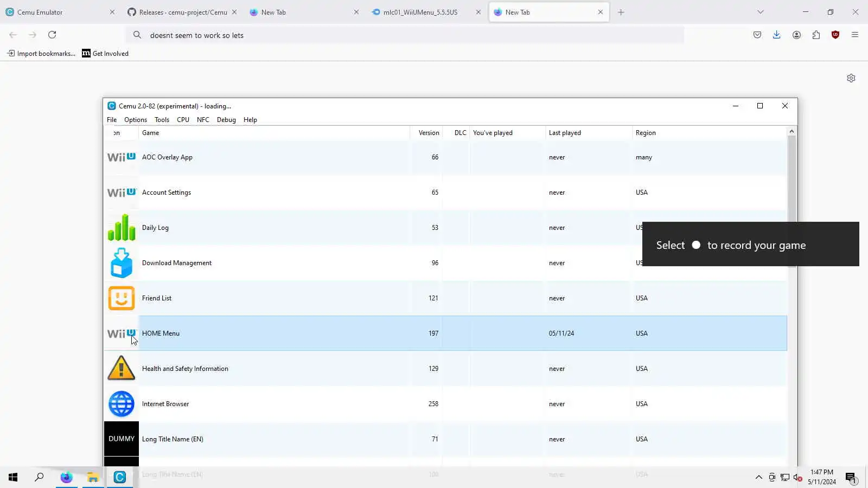Switch to mlc01_WiiUMenu_5.5.5US tab
Image resolution: width=868 pixels, height=488 pixels.
(x=426, y=12)
